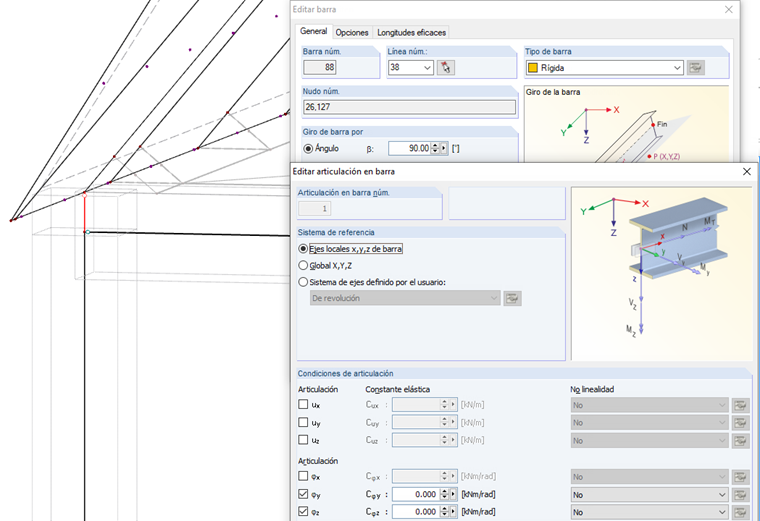Click the yellow color swatch for Rígida
The image size is (760, 521).
[533, 68]
